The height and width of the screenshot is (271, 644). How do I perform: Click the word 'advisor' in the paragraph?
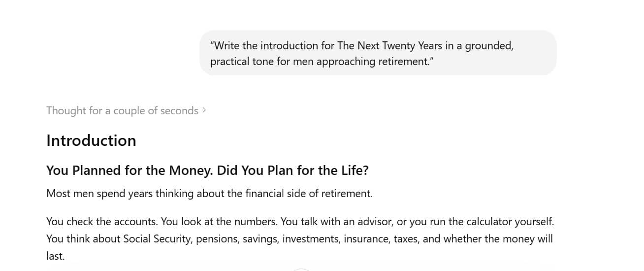374,222
